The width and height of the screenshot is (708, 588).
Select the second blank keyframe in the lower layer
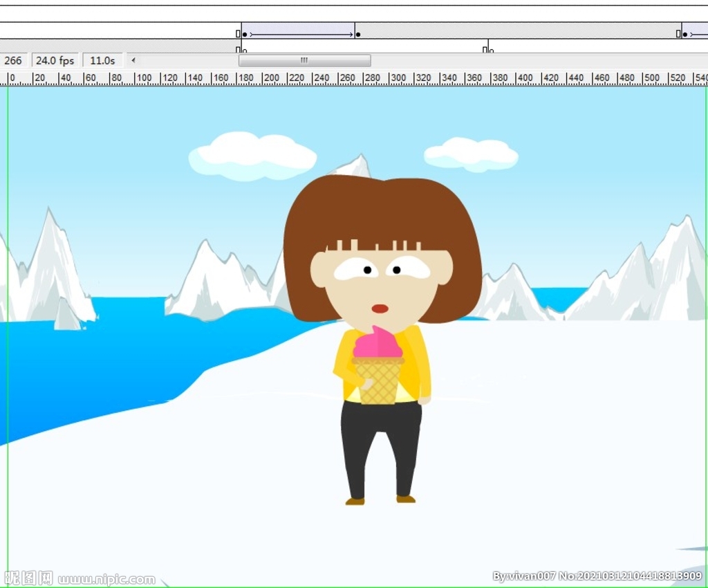[x=487, y=49]
